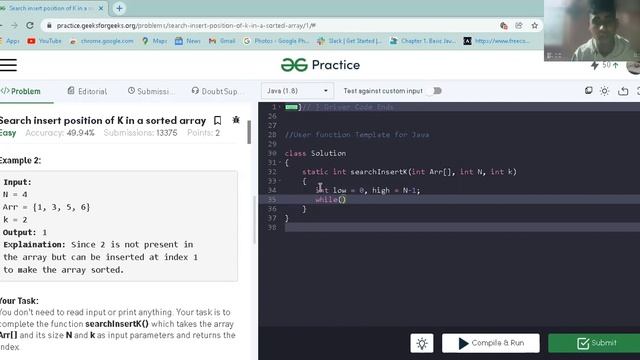The width and height of the screenshot is (640, 360).
Task: Open the extension icon in the address bar
Action: pos(504,25)
